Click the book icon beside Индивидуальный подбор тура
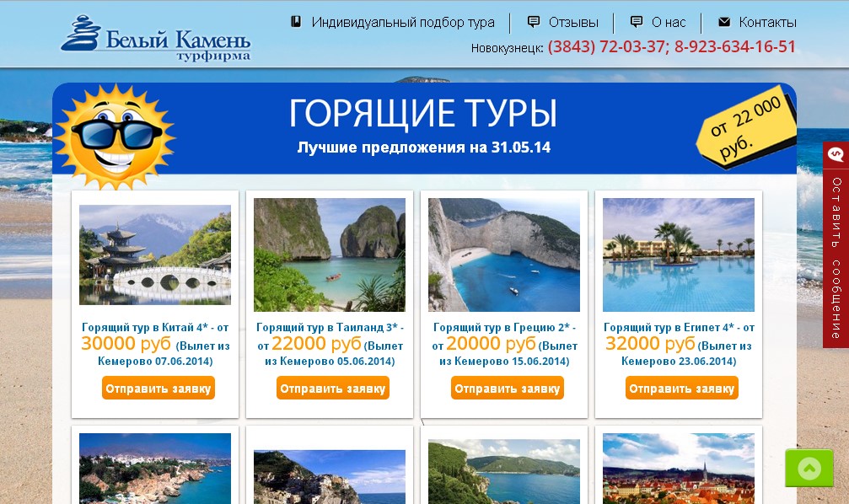 pyautogui.click(x=296, y=22)
